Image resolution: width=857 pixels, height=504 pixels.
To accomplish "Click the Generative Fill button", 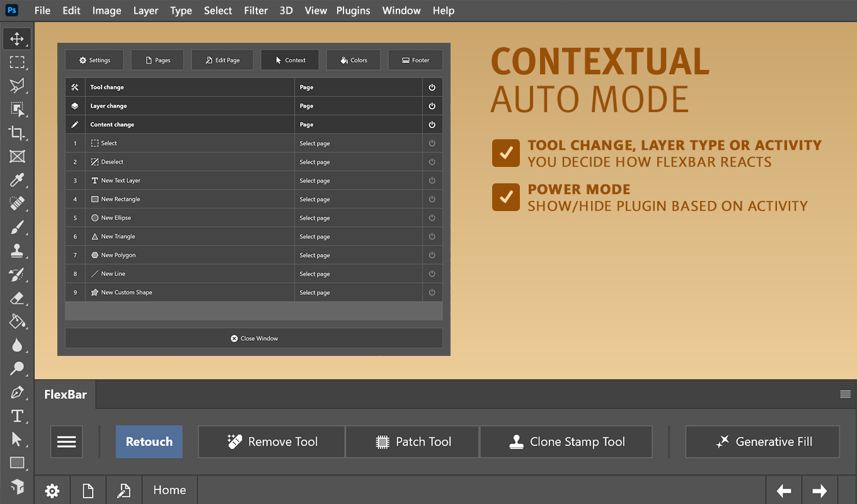I will (x=762, y=442).
